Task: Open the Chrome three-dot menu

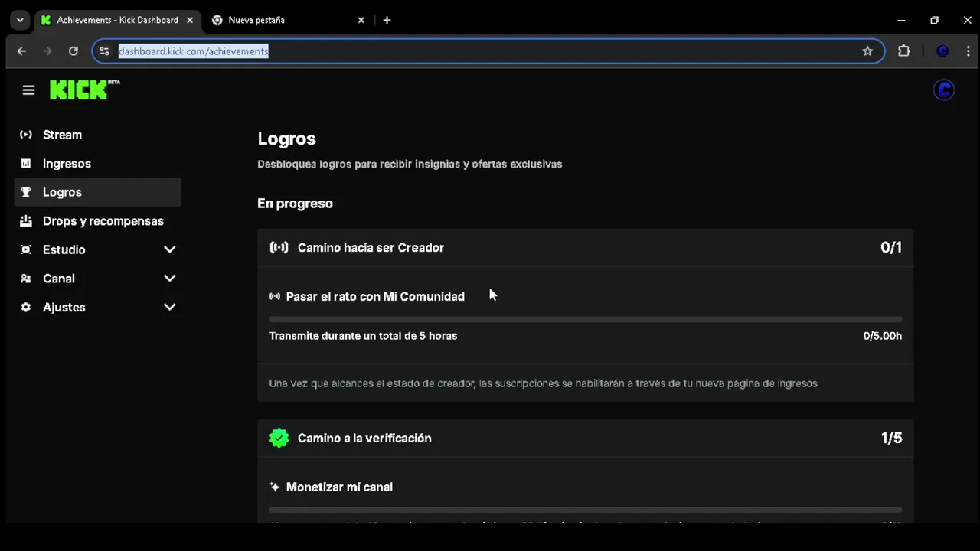Action: click(x=969, y=51)
